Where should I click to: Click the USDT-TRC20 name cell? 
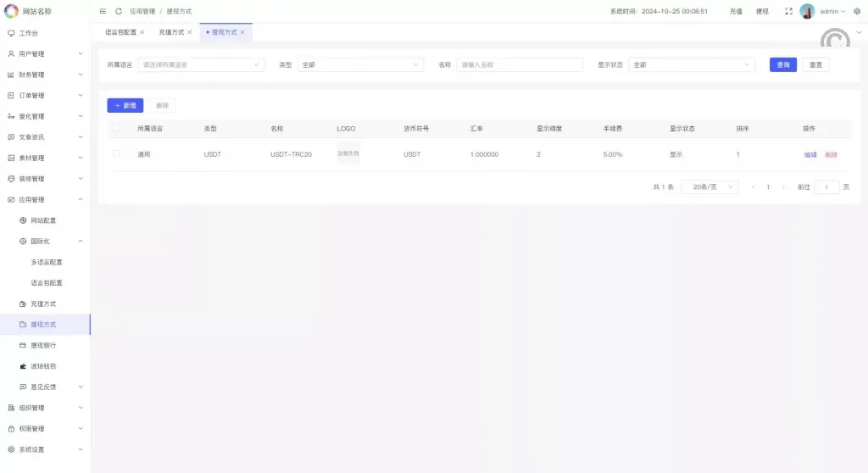pyautogui.click(x=292, y=154)
